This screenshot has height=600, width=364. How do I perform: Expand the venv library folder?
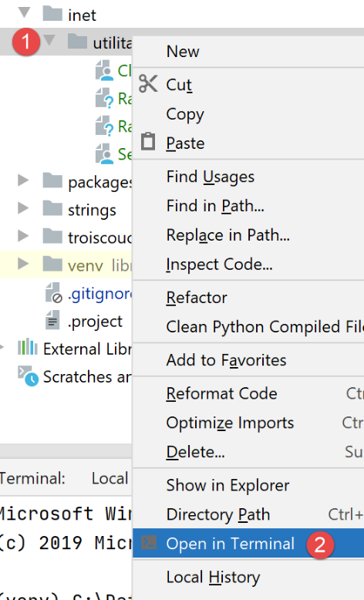(x=23, y=263)
